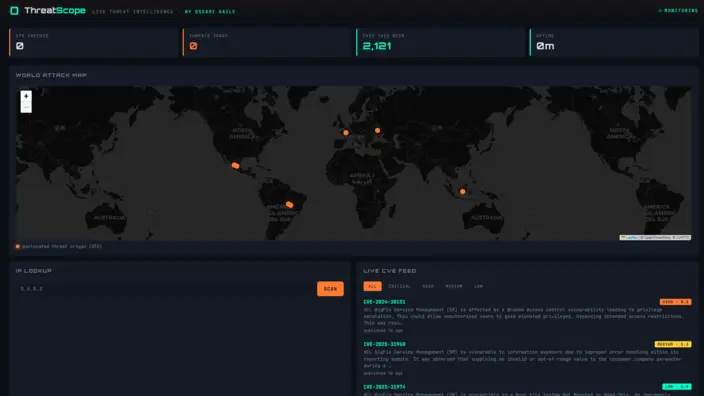Click the Uptime 0m stat card
This screenshot has width=704, height=396.
point(614,42)
